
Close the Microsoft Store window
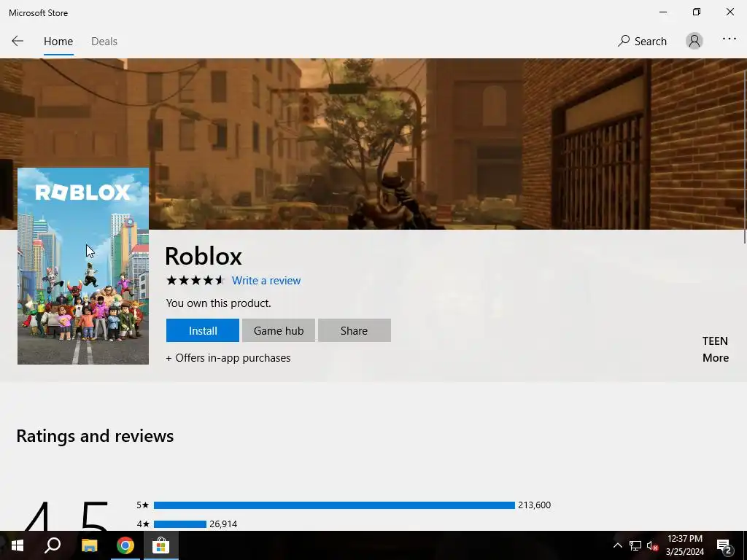pyautogui.click(x=729, y=12)
